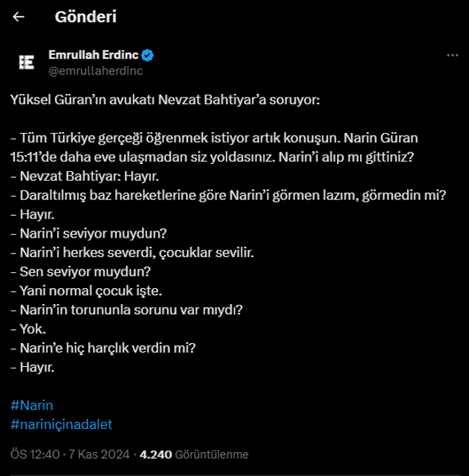The height and width of the screenshot is (476, 469).
Task: Open the three-dot more options menu
Action: coord(452,56)
